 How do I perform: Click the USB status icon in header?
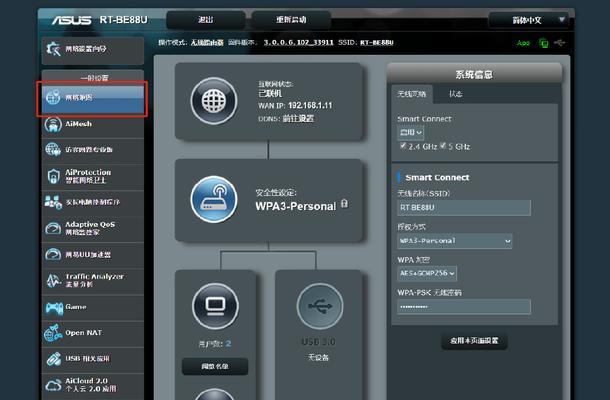point(559,42)
